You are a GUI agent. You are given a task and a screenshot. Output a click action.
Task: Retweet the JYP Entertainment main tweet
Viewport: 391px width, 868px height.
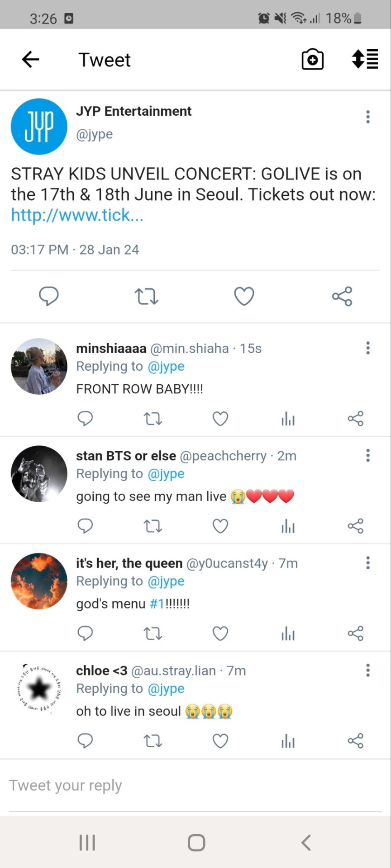(x=146, y=296)
